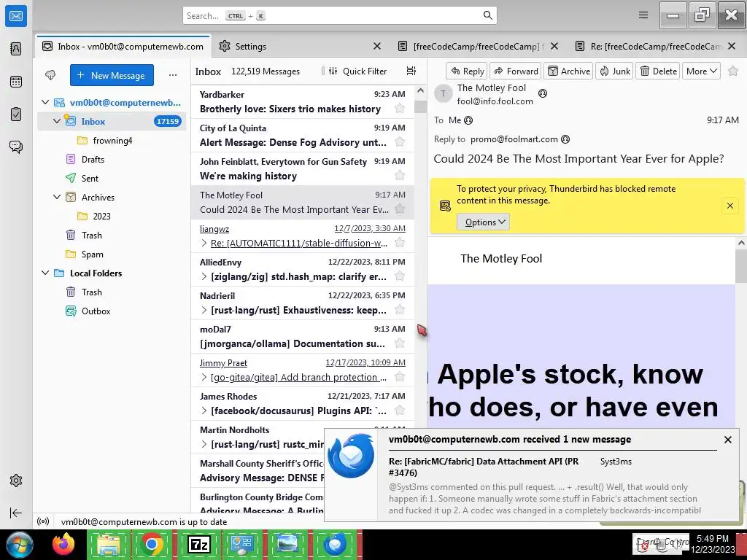Viewport: 747px width, 560px height.
Task: Open the frowning4 subfolder
Action: tap(112, 141)
